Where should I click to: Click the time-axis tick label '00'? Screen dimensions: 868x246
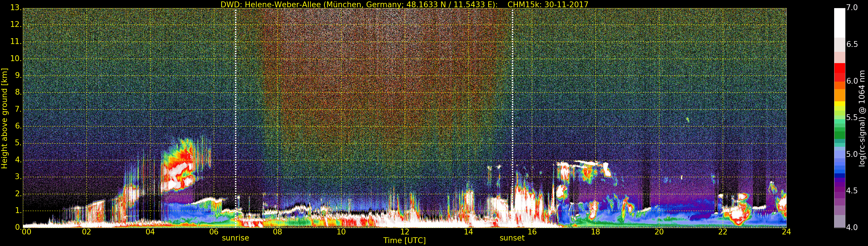pyautogui.click(x=27, y=232)
